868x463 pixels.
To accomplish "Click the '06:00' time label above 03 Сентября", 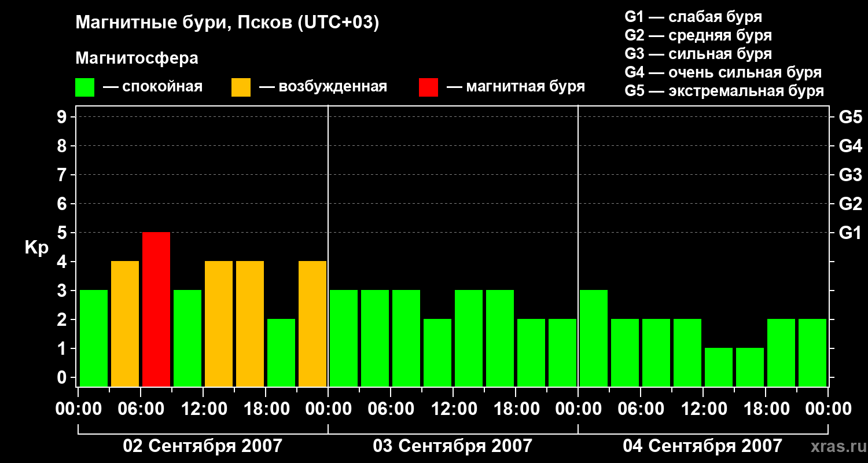I will pyautogui.click(x=391, y=409).
